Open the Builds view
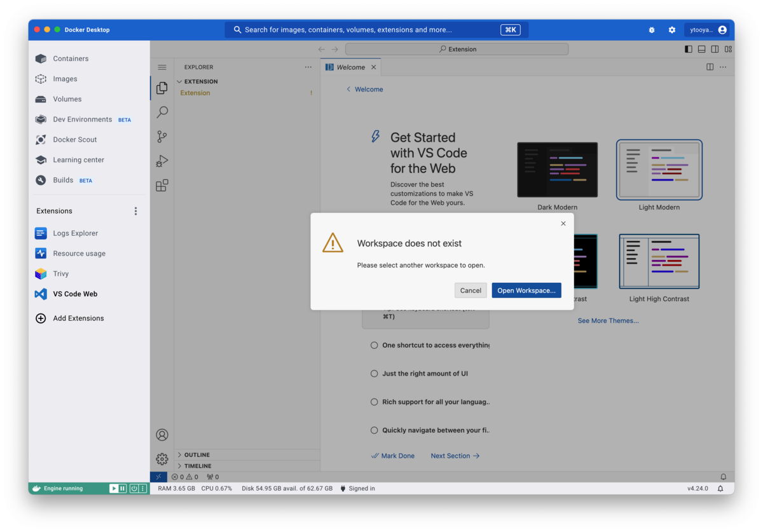Image resolution: width=763 pixels, height=532 pixels. tap(64, 181)
